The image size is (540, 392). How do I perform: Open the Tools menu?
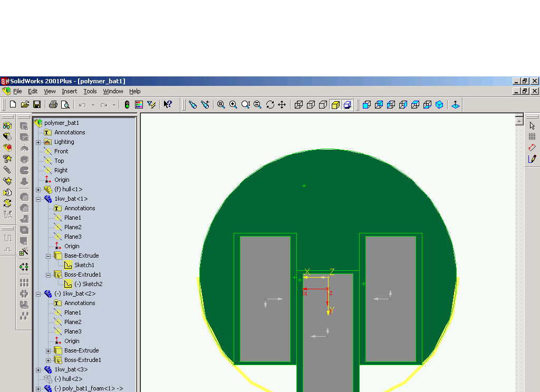90,91
